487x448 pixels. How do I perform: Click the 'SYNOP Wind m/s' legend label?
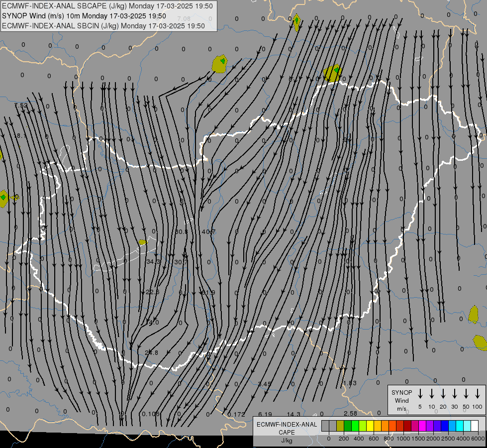[401, 400]
